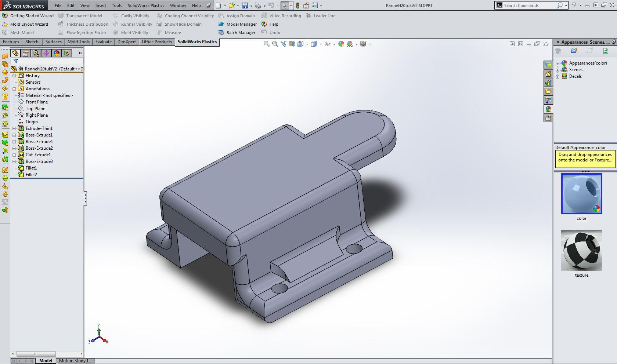Click the Zoom to Fit magnifier icon

(267, 44)
